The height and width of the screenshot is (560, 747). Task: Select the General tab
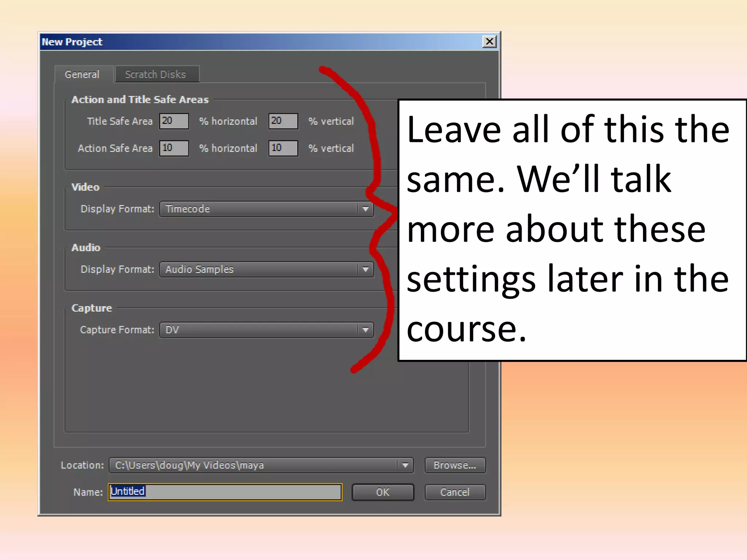pyautogui.click(x=84, y=74)
